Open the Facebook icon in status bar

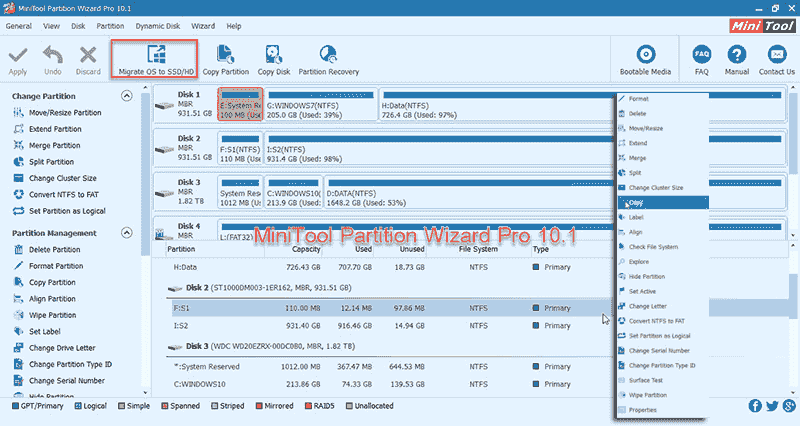click(755, 406)
